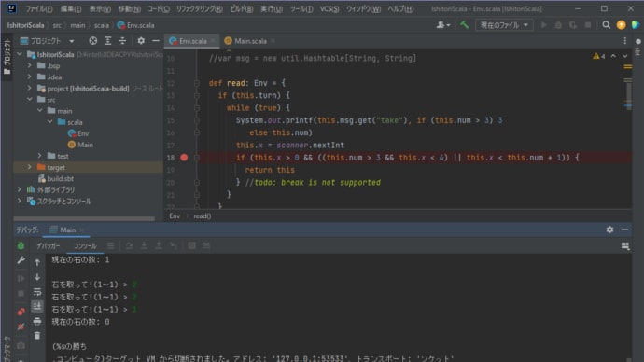Screen dimensions: 644x362
Task: Open the 編集 menu
Action: pyautogui.click(x=71, y=8)
